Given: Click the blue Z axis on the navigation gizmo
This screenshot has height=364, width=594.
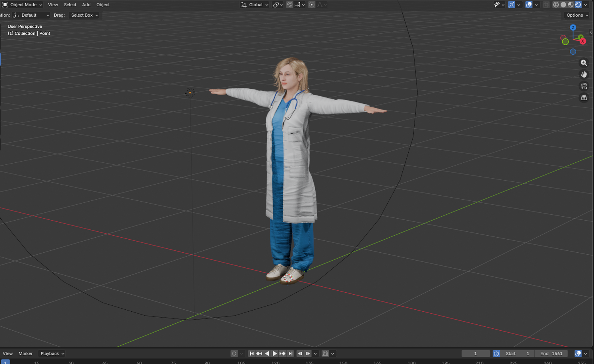Looking at the screenshot, I should click(573, 27).
